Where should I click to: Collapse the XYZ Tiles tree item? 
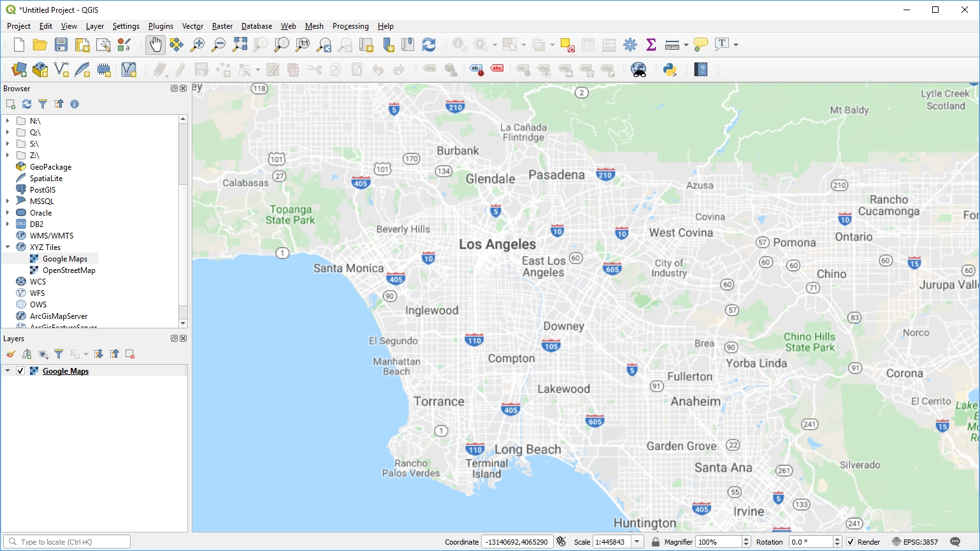8,247
